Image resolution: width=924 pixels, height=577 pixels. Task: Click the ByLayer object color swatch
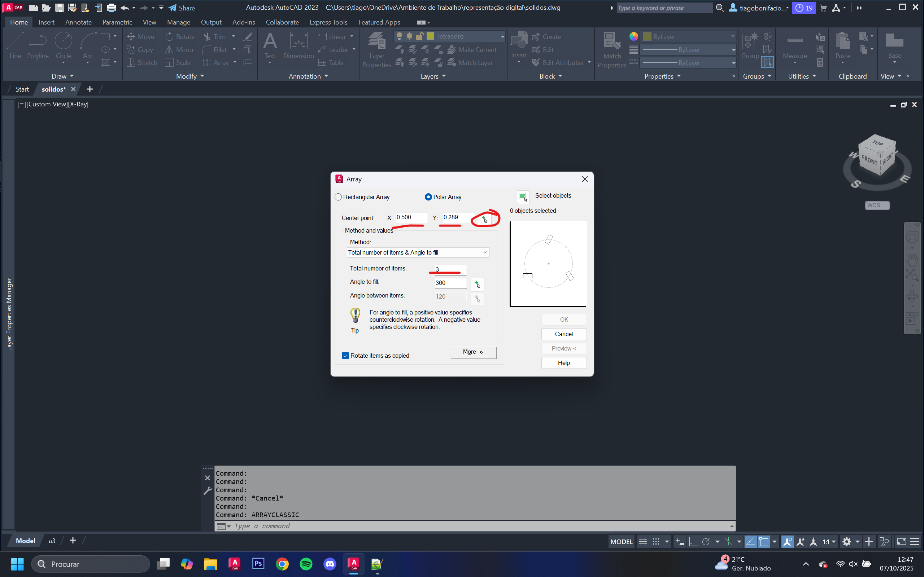point(647,37)
